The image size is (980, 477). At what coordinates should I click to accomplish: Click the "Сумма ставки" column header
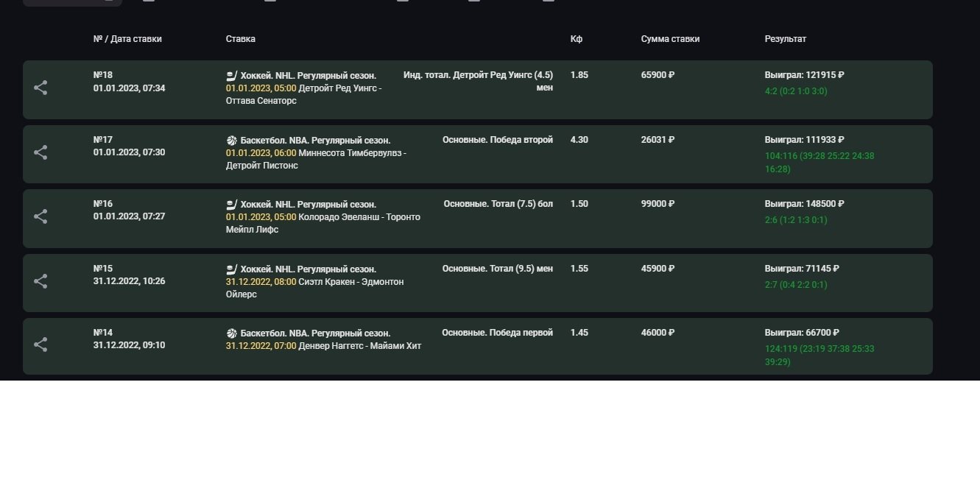(x=670, y=39)
